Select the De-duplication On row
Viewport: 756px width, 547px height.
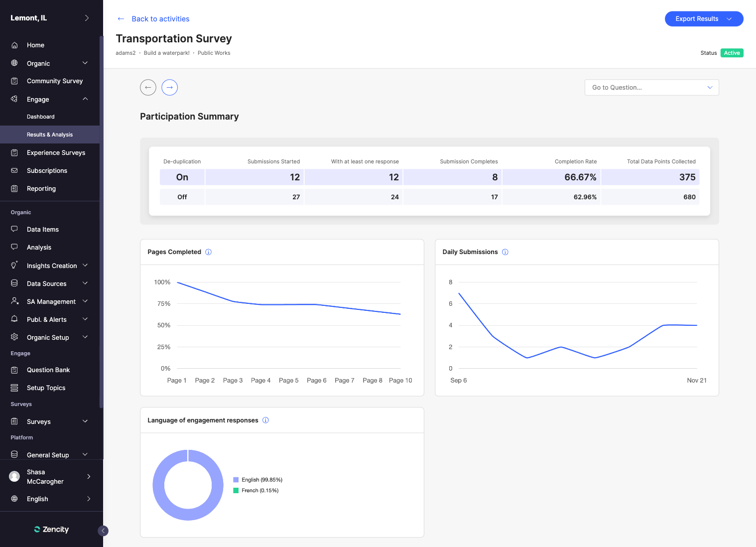(x=182, y=177)
